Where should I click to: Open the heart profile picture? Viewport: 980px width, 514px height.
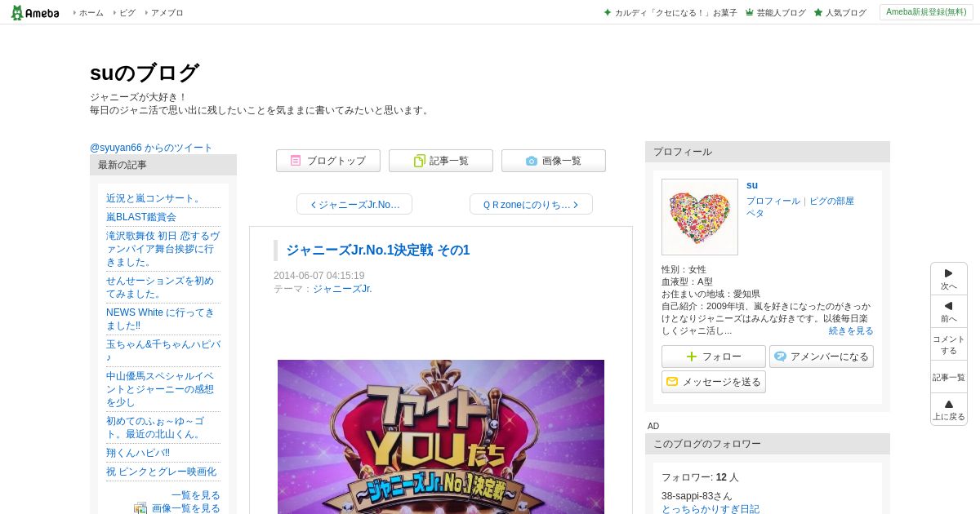700,217
